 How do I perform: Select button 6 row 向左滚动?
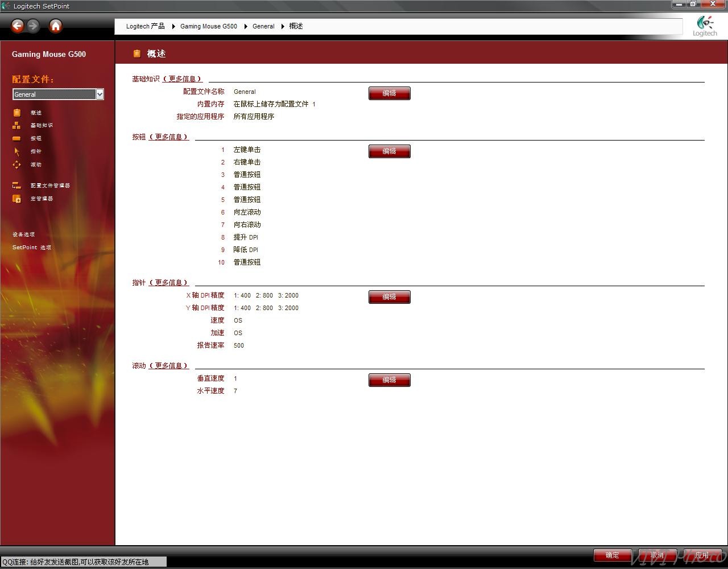point(247,212)
